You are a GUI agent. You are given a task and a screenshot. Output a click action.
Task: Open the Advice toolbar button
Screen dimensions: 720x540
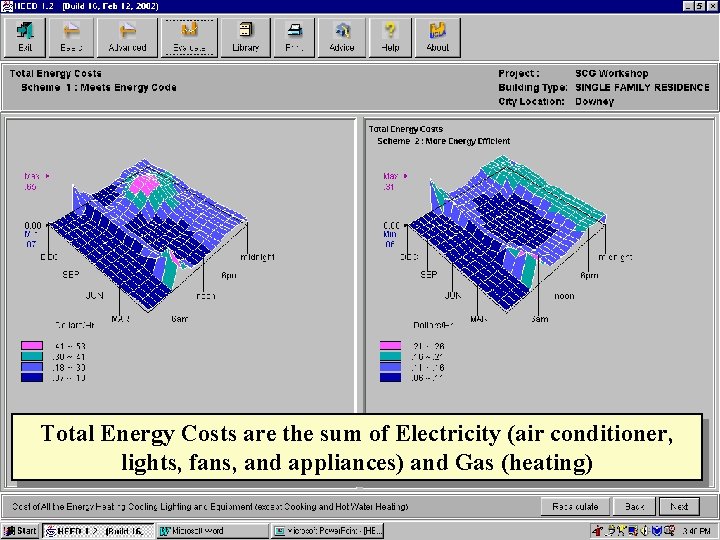[342, 37]
